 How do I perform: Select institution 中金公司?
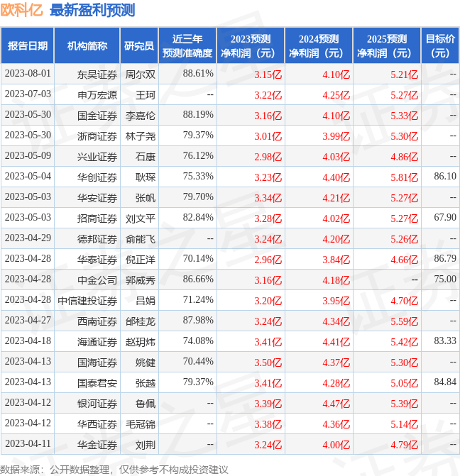97,280
